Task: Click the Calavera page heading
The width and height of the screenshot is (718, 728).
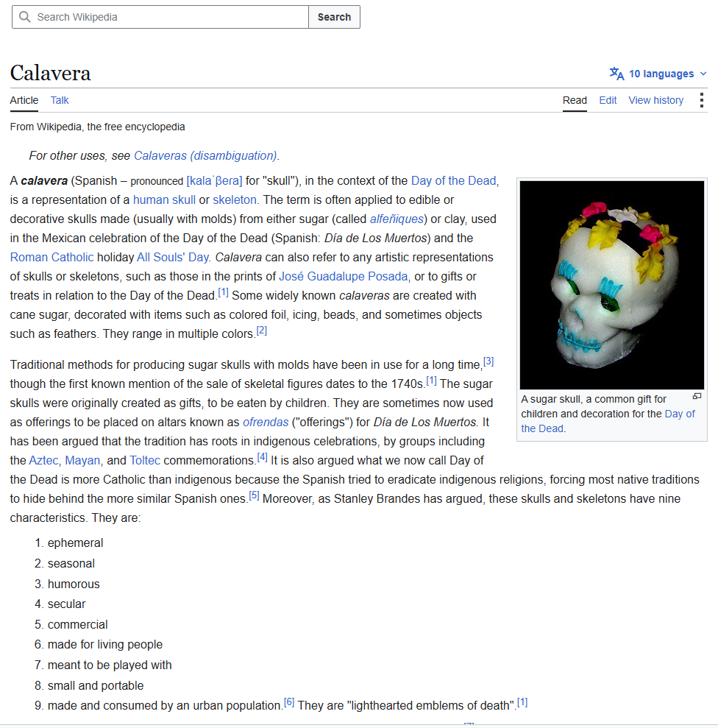Action: pyautogui.click(x=51, y=73)
